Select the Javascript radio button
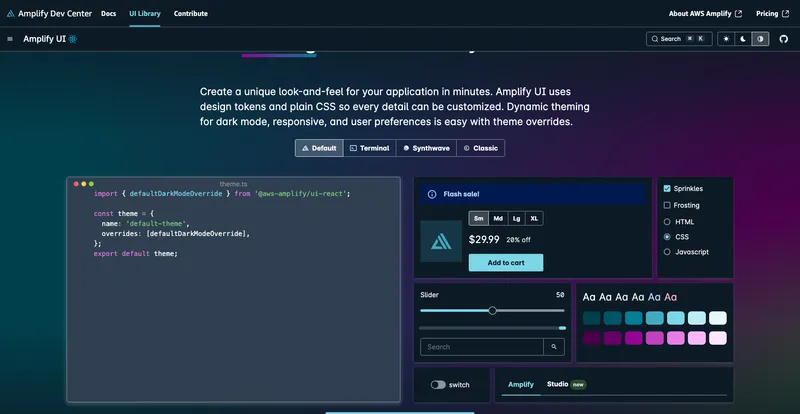This screenshot has height=414, width=800. 667,252
